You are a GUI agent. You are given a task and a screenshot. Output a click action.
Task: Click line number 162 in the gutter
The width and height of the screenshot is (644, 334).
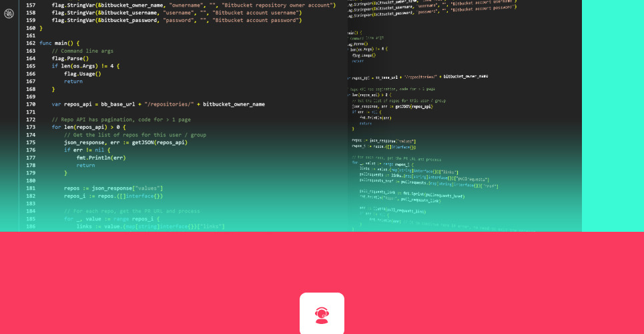click(31, 43)
